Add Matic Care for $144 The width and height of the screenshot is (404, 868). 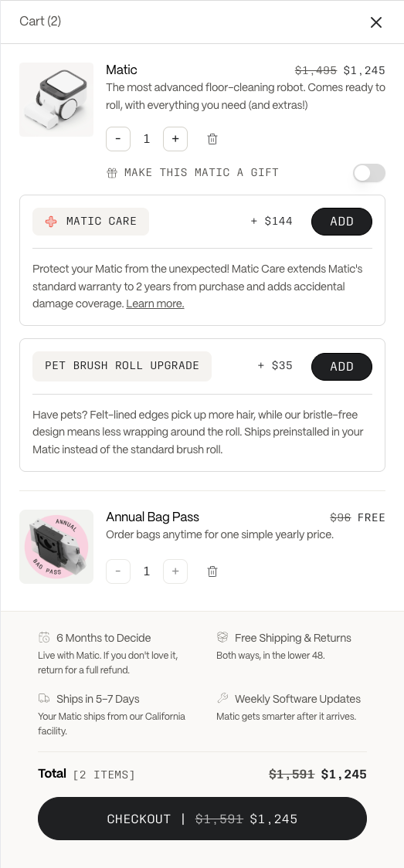pos(341,222)
